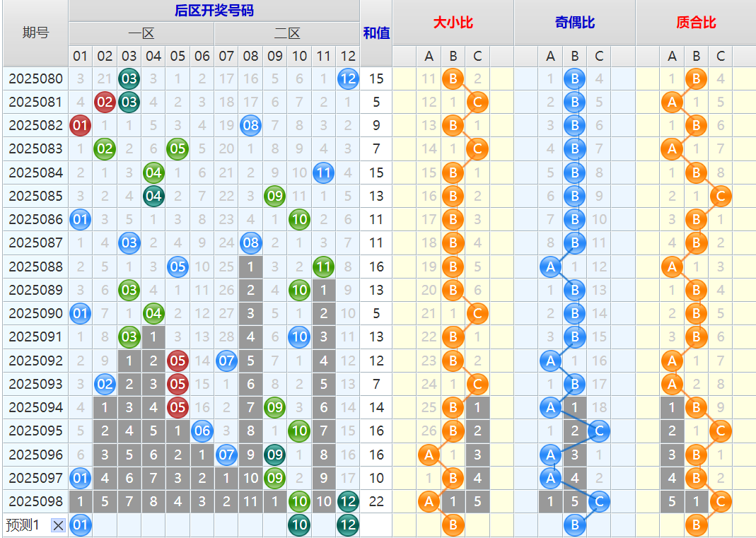Click the blue B ball under 奇偶比 in 预测1 row

pyautogui.click(x=575, y=525)
